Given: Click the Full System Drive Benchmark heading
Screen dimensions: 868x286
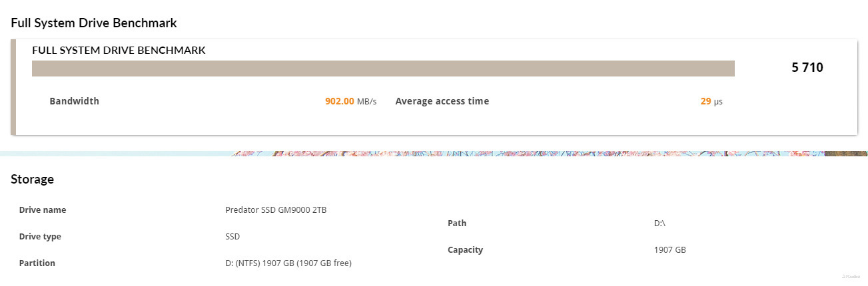Looking at the screenshot, I should (x=94, y=23).
